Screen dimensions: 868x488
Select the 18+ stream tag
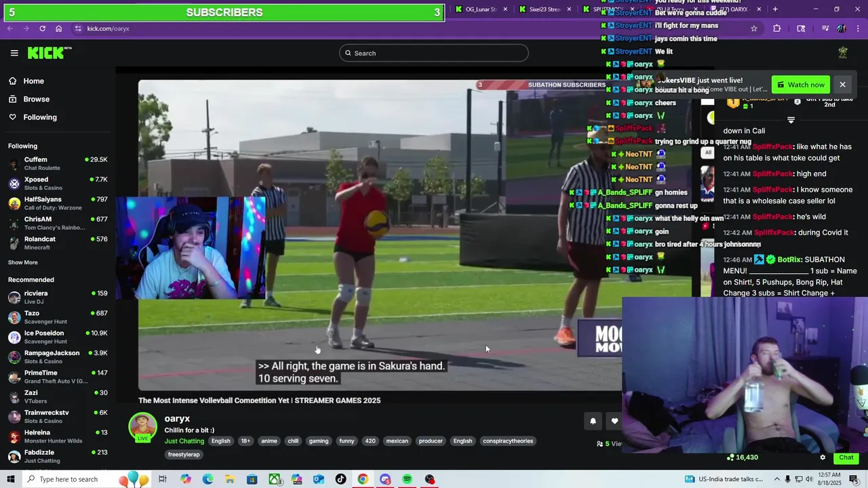[x=245, y=441]
